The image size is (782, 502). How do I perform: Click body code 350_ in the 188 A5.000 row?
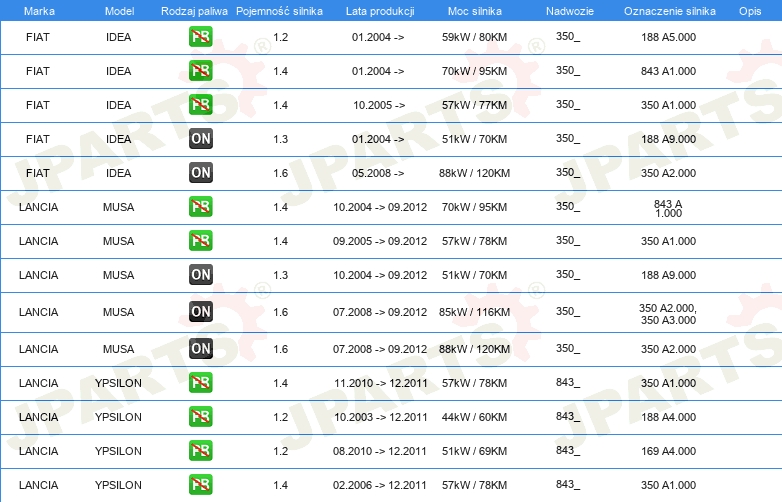coord(568,36)
